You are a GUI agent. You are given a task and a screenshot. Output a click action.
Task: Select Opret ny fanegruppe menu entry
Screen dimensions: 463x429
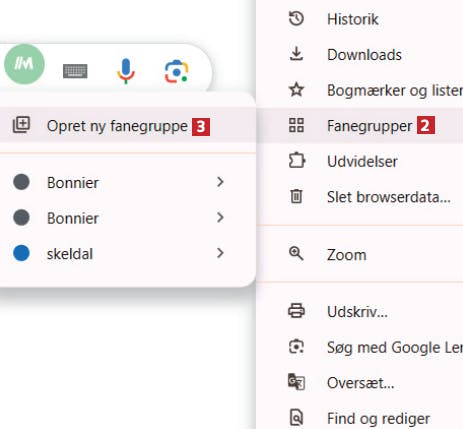128,126
